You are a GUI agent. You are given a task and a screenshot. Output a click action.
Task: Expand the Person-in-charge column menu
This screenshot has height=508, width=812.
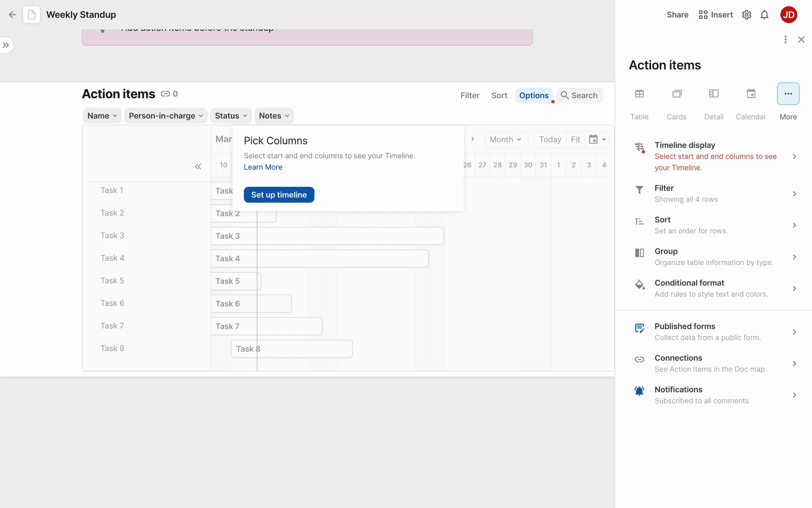(x=166, y=116)
